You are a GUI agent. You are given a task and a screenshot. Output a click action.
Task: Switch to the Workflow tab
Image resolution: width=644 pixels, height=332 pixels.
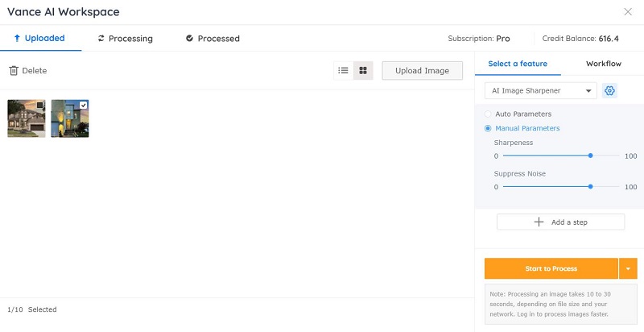click(x=603, y=64)
